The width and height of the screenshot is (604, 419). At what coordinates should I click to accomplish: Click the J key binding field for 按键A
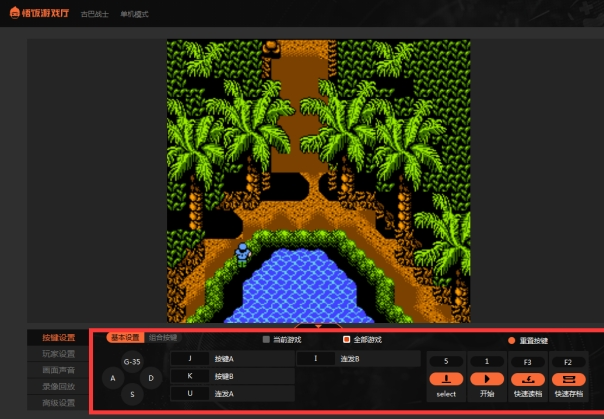(x=189, y=358)
